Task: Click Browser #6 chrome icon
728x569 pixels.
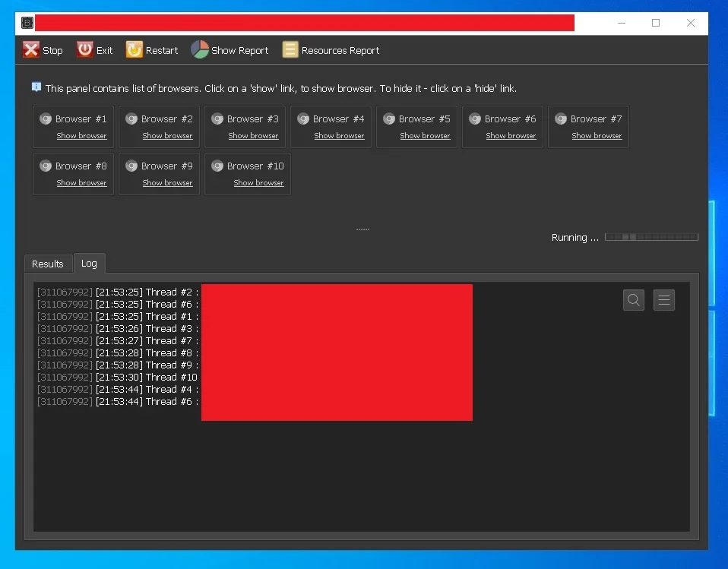Action: tap(475, 119)
